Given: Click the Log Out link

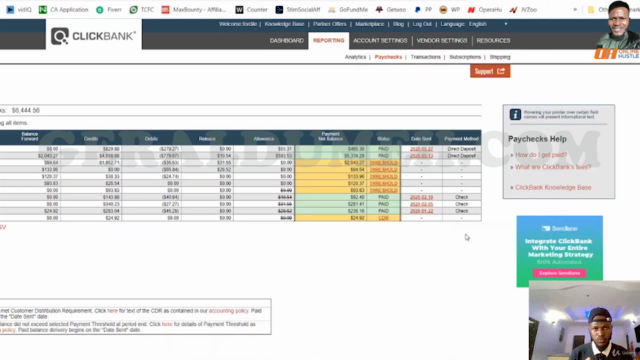Looking at the screenshot, I should point(422,24).
